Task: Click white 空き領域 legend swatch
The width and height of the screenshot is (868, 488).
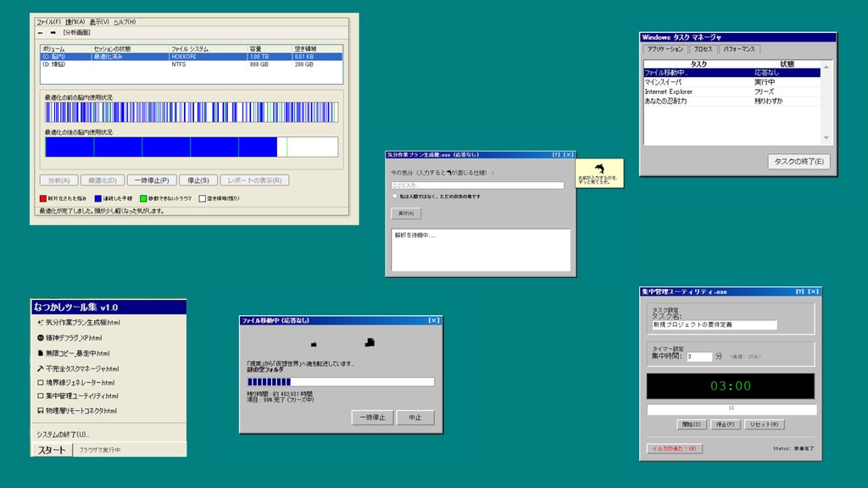Action: (x=202, y=198)
